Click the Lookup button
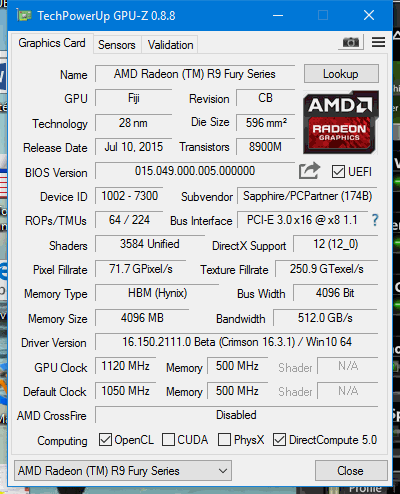Image resolution: width=400 pixels, height=494 pixels. [341, 74]
